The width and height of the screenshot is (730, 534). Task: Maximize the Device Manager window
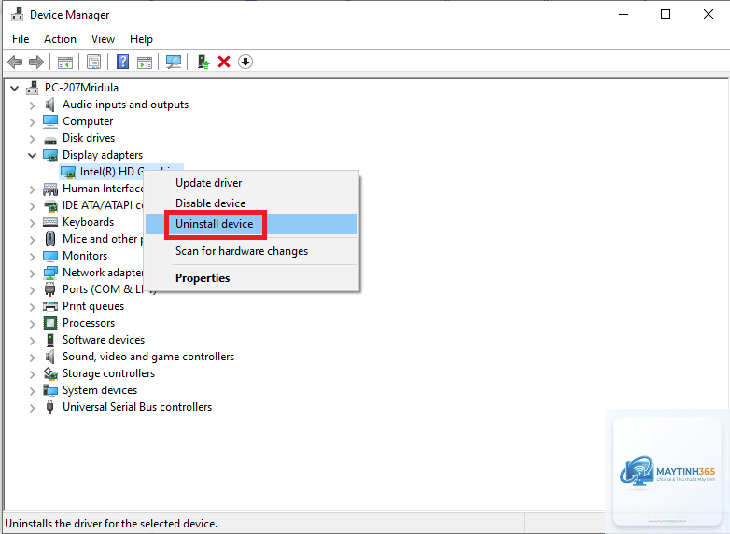(666, 14)
